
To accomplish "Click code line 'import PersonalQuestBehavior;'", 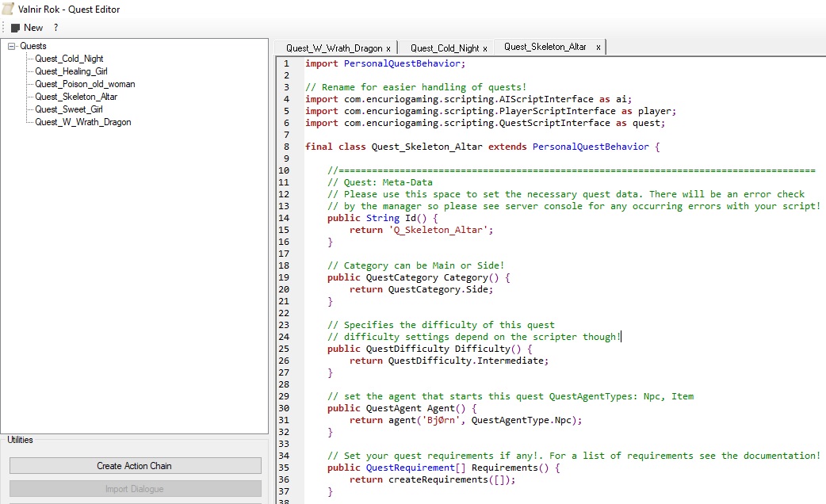I will (385, 63).
